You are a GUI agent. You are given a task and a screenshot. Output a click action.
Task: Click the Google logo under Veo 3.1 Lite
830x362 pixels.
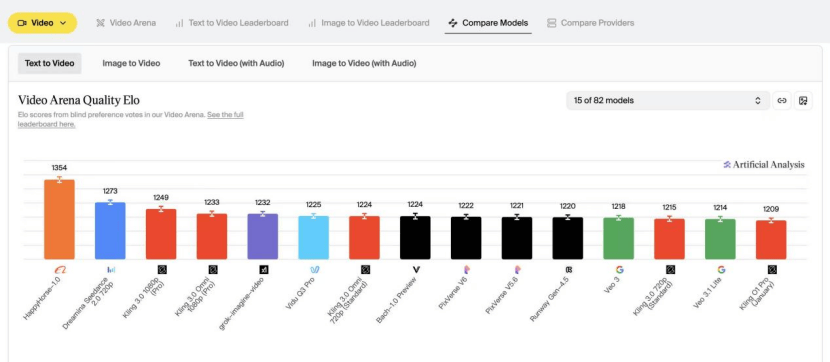pyautogui.click(x=721, y=270)
